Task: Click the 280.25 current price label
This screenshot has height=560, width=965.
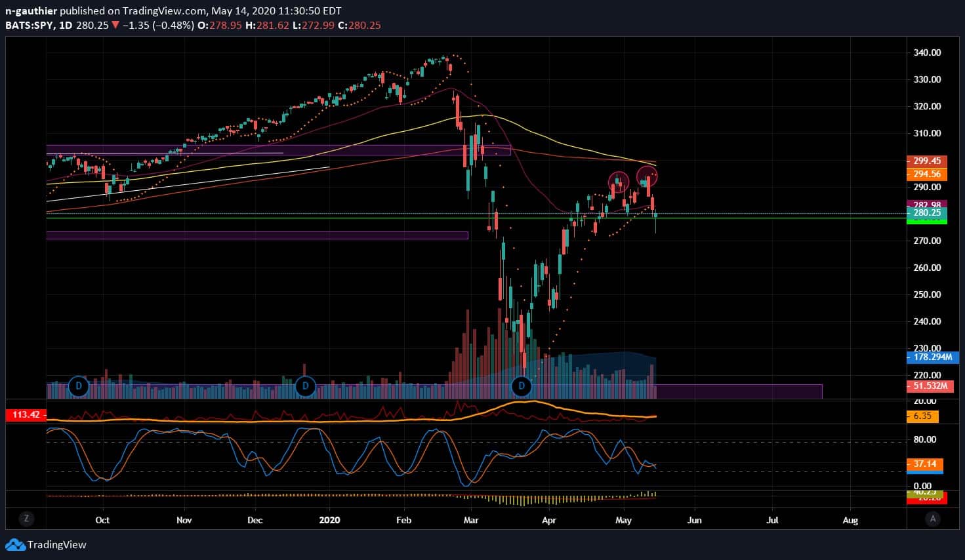Action: click(926, 213)
